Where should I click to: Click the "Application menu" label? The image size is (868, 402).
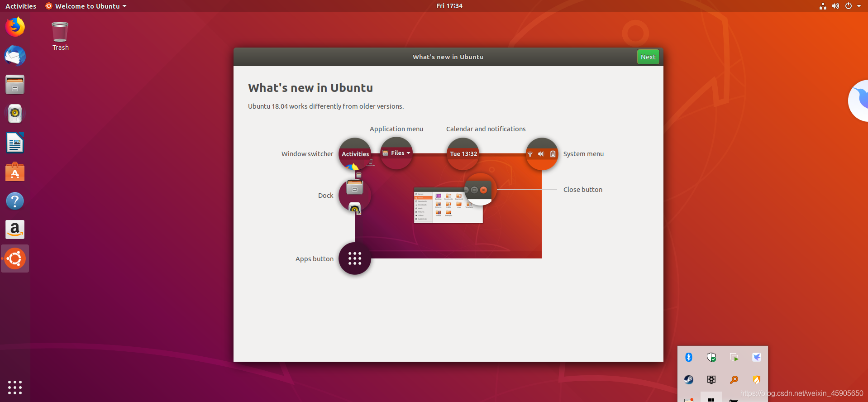396,129
